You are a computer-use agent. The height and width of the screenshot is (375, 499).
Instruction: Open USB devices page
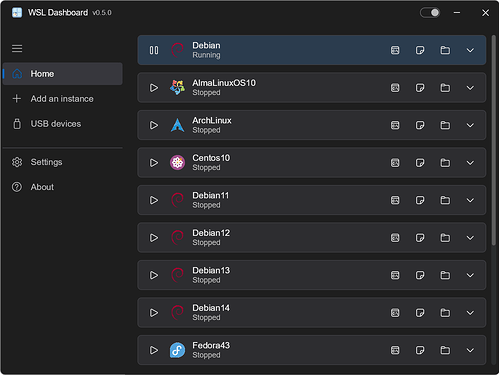[x=63, y=124]
